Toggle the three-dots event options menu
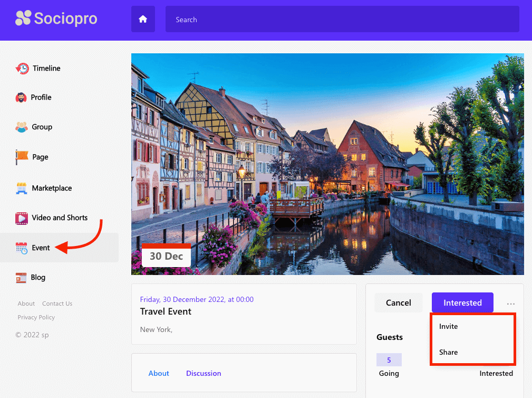 [510, 304]
